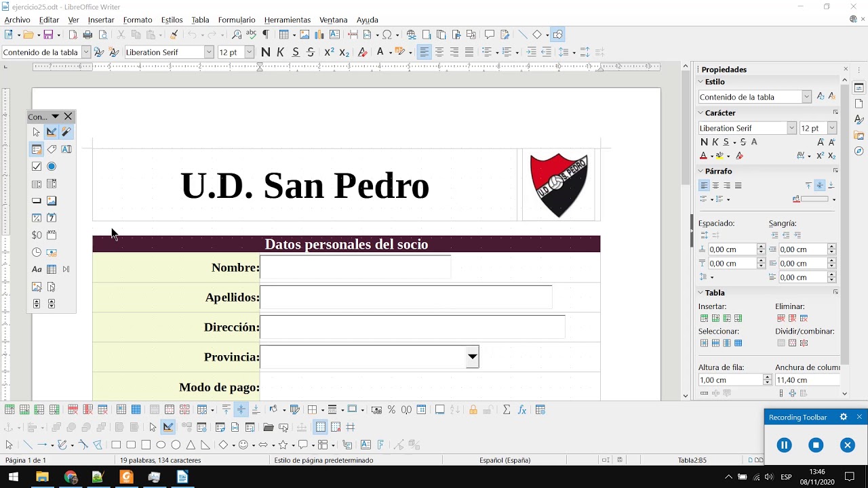868x488 pixels.
Task: Toggle Design Mode in form controls panel
Action: [52, 132]
